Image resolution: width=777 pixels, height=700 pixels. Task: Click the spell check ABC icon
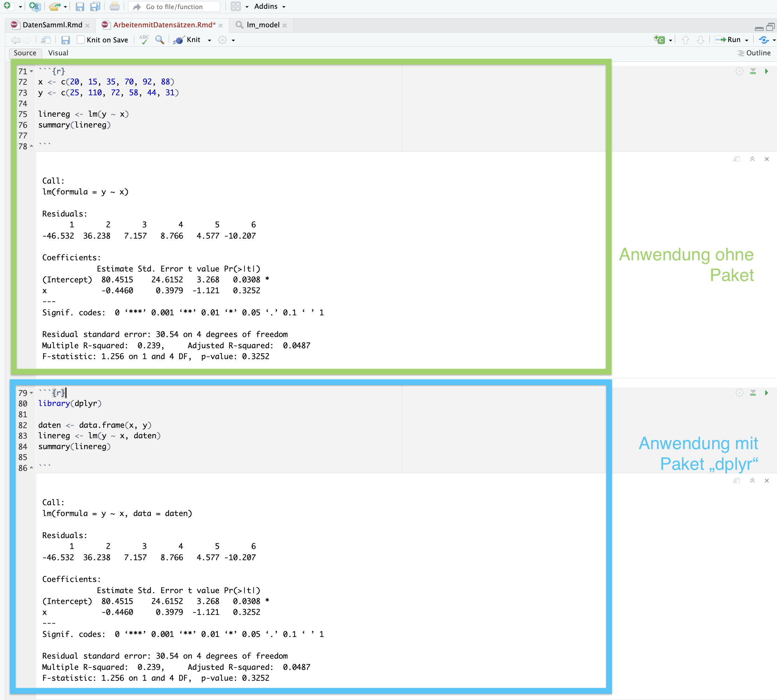(144, 40)
